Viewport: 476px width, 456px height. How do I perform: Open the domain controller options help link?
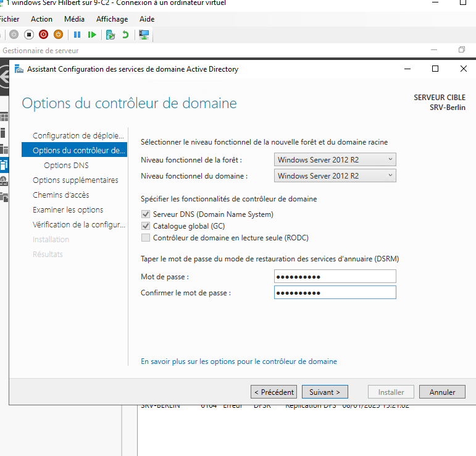pyautogui.click(x=239, y=361)
